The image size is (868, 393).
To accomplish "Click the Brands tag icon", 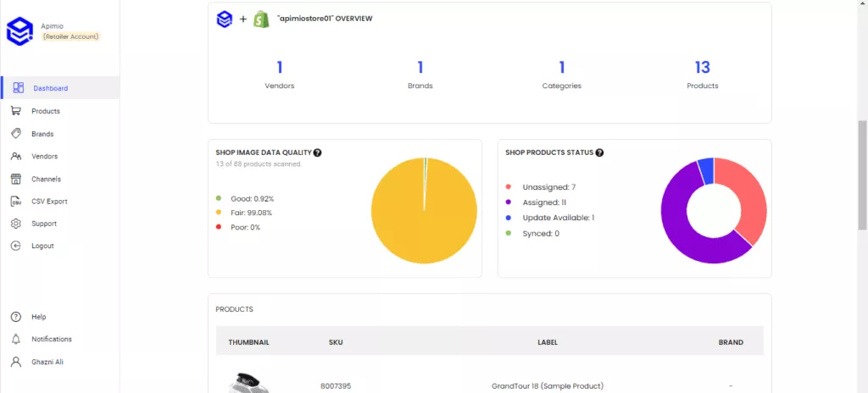I will [15, 134].
